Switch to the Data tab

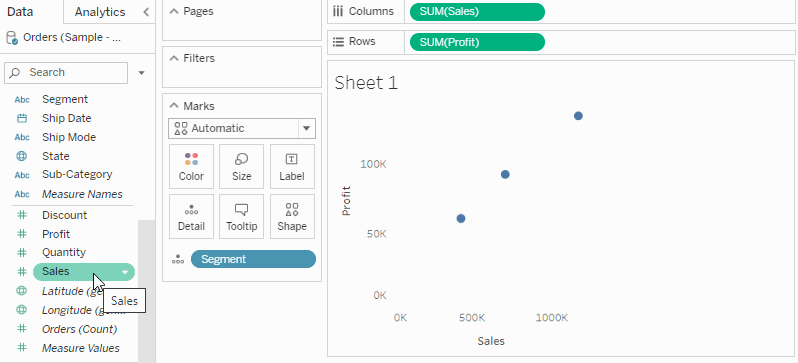(20, 12)
